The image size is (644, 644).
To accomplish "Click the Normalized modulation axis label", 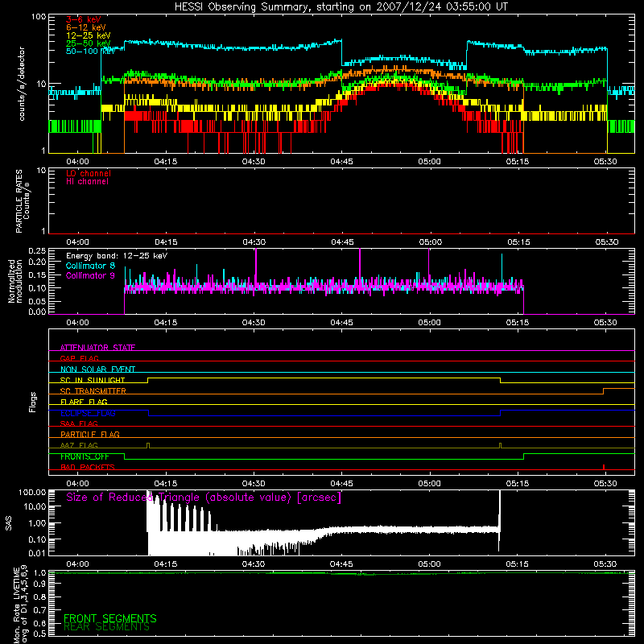I will point(15,281).
